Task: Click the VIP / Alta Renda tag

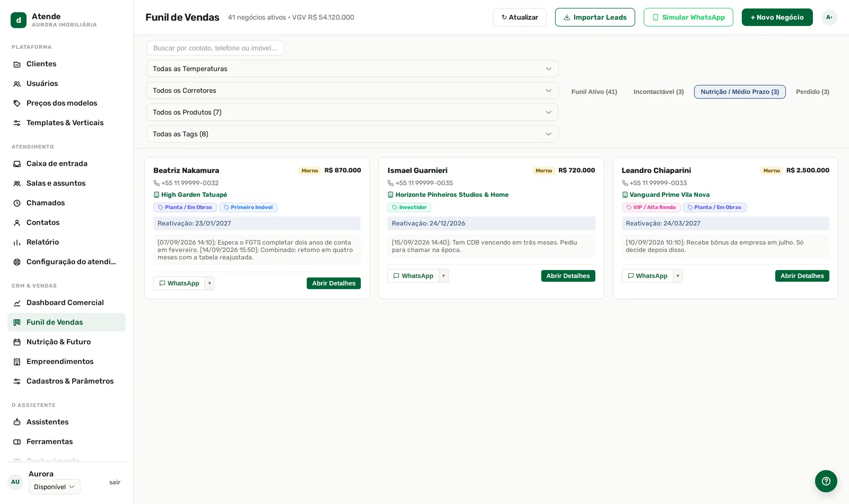Action: pos(651,207)
